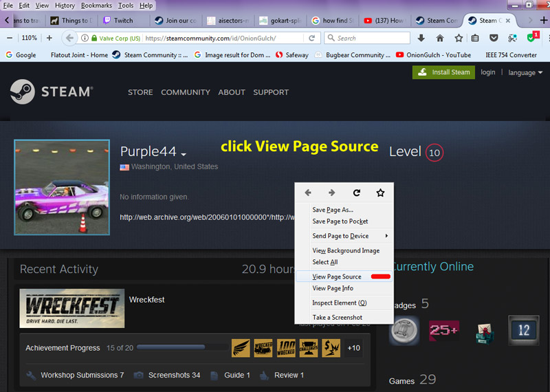Open the web.archive.org profile link
Screen dimensions: 550x392
coord(207,217)
